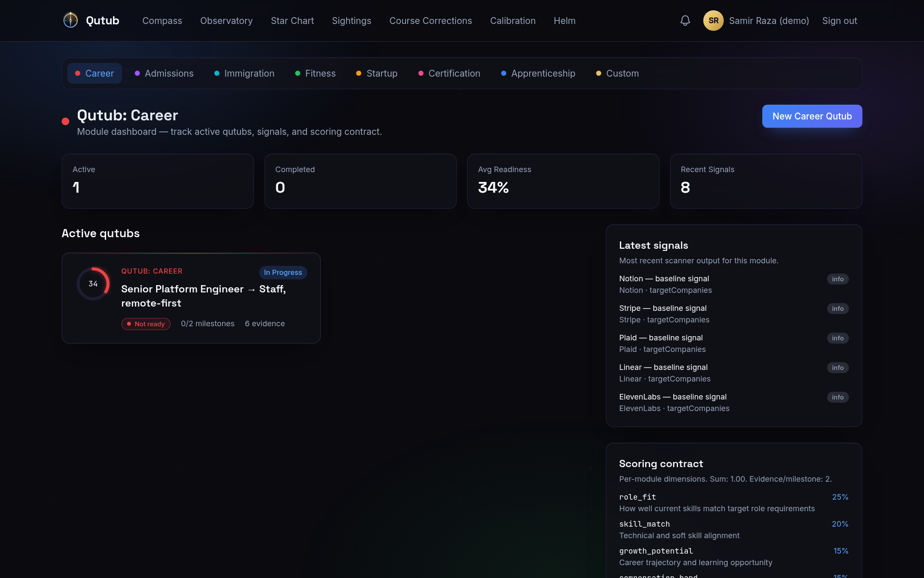This screenshot has width=924, height=578.
Task: Open Course Corrections
Action: tap(431, 21)
